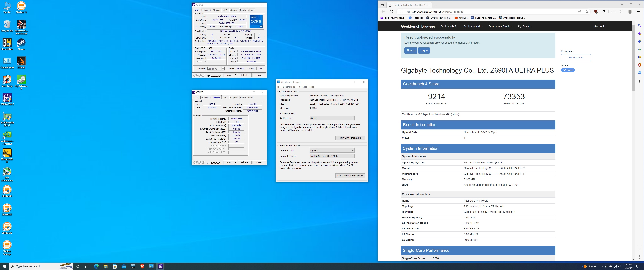
Task: Click the Set Baseline button
Action: (576, 58)
